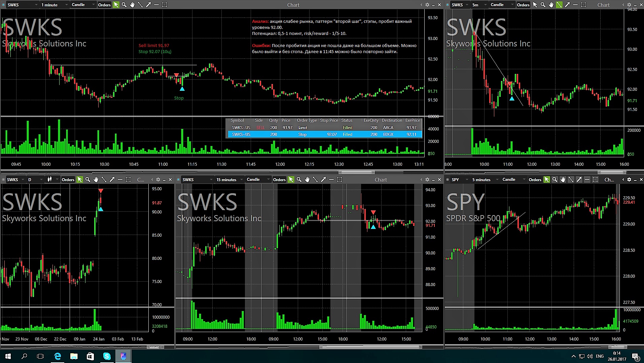Click Orders button in 1 minute SWKS chart
Viewport: 644px width, 363px height.
[x=104, y=5]
